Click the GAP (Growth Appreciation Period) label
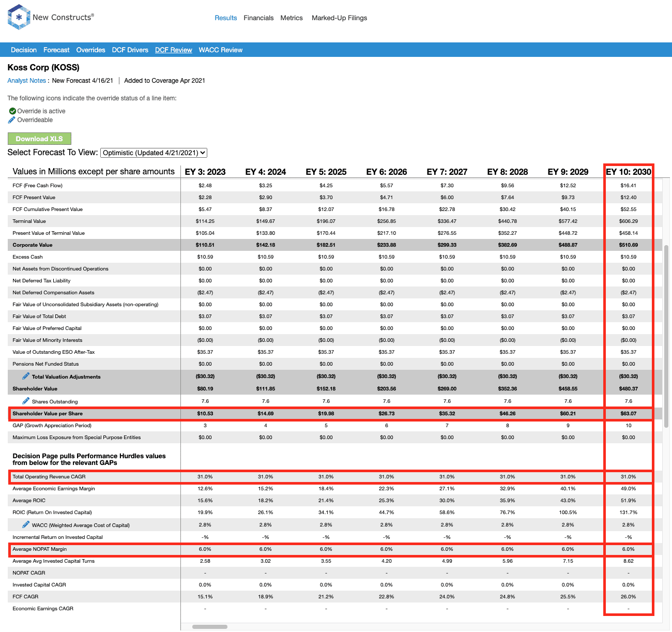 (52, 426)
